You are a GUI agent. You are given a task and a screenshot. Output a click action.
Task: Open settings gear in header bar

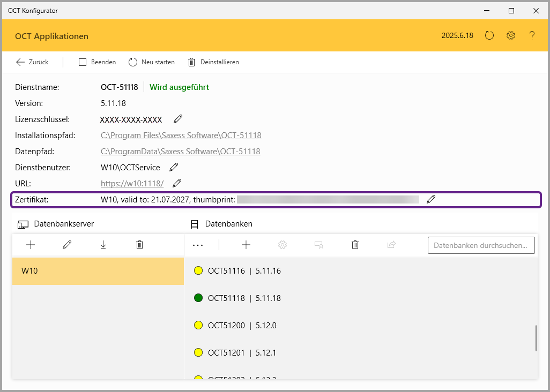pyautogui.click(x=511, y=36)
